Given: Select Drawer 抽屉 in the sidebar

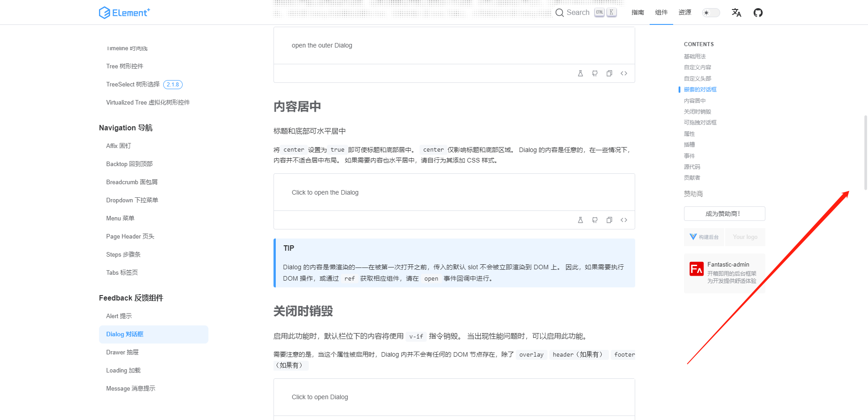Looking at the screenshot, I should (122, 352).
